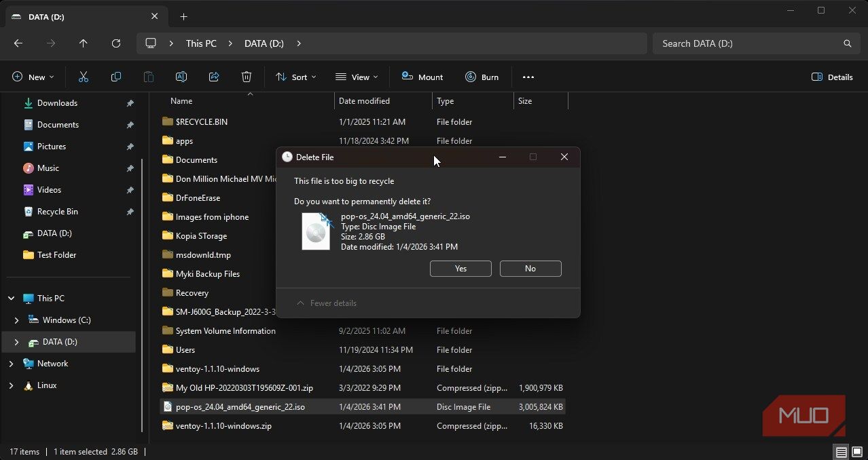This screenshot has height=460, width=868.
Task: Click the Delete trash can icon
Action: tap(247, 77)
